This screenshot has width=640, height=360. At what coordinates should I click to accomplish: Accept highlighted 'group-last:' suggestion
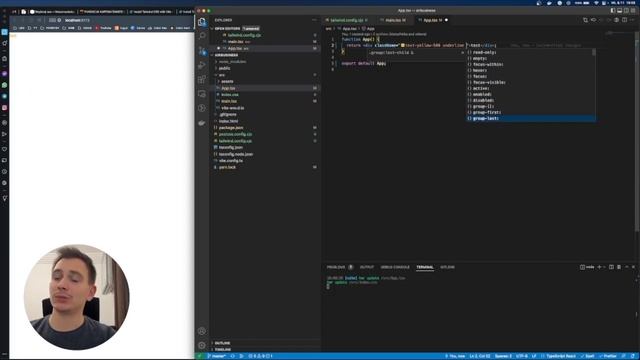(531, 118)
